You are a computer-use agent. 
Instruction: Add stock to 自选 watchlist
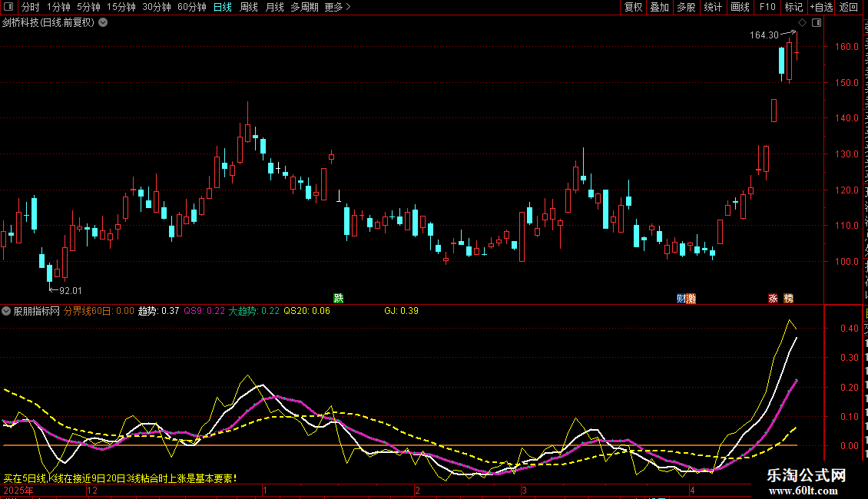coord(821,7)
